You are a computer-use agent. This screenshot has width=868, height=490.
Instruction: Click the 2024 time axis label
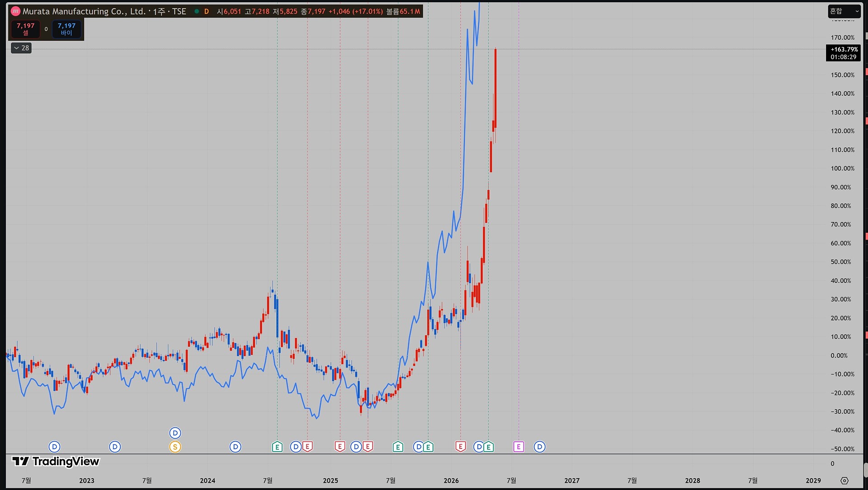[208, 481]
